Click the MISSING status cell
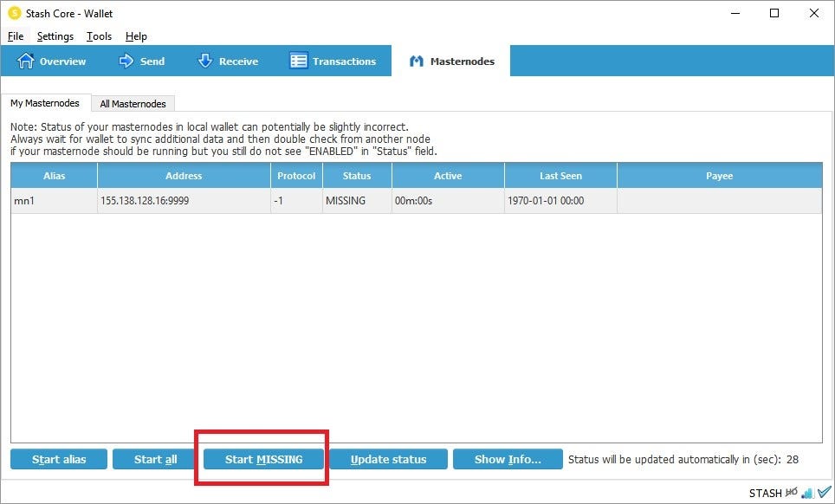The width and height of the screenshot is (835, 504). pos(357,201)
